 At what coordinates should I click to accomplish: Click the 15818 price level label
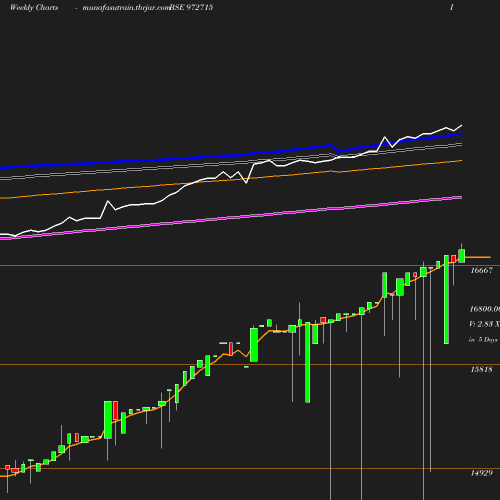pos(481,369)
